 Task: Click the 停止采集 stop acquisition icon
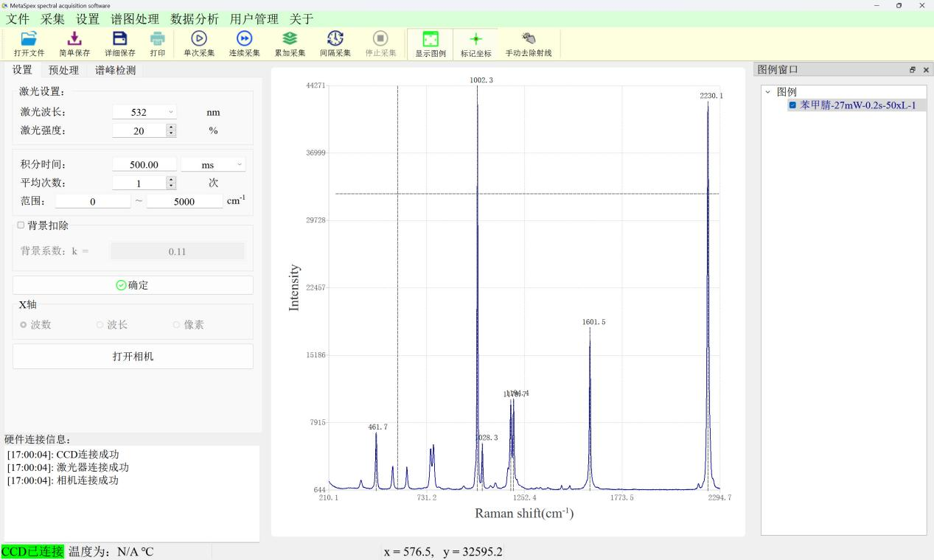click(x=380, y=43)
